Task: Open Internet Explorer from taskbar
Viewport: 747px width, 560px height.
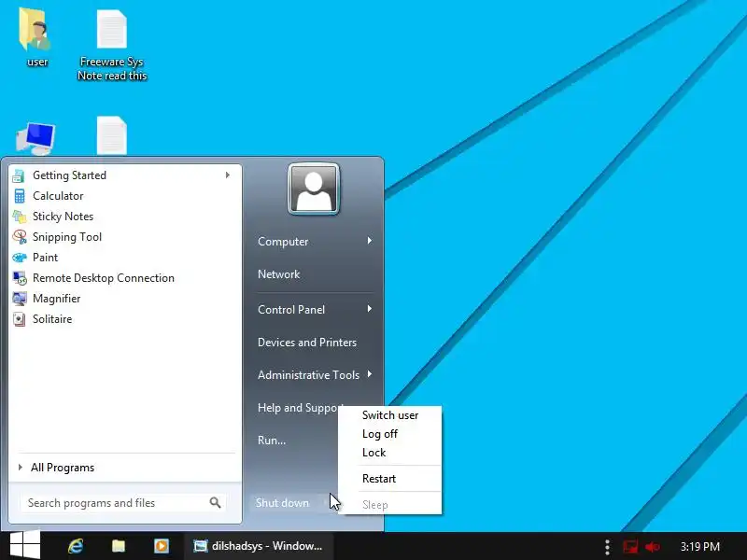Action: (76, 546)
